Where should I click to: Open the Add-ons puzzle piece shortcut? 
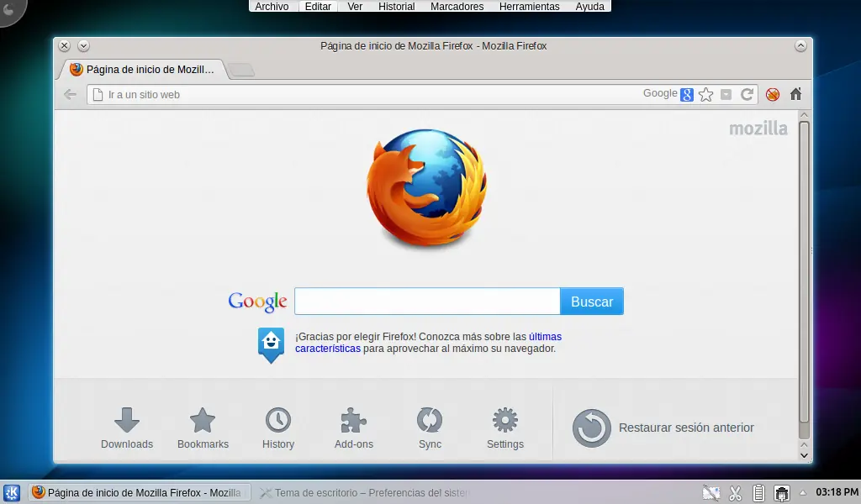pos(354,420)
